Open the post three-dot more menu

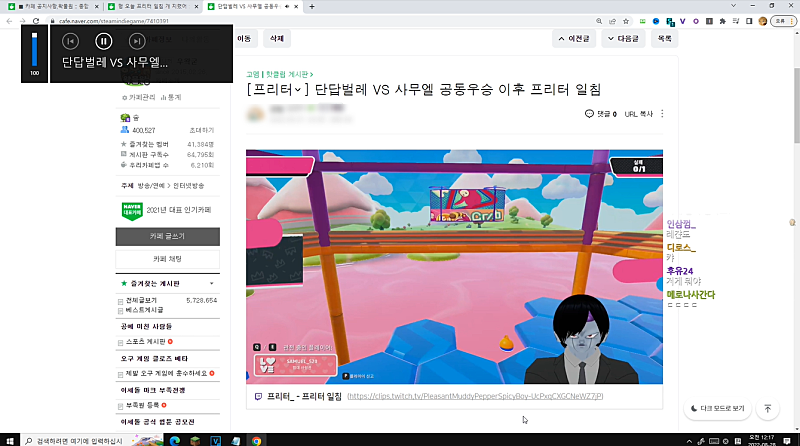pyautogui.click(x=662, y=114)
